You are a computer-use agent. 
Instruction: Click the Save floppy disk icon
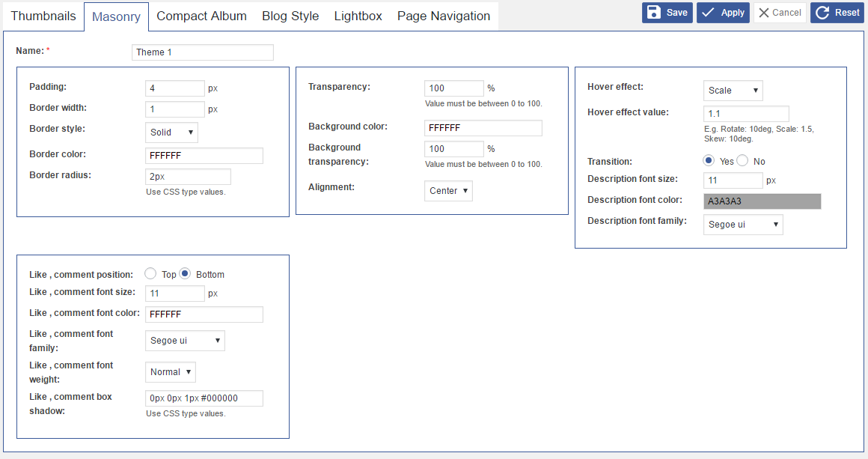(654, 13)
